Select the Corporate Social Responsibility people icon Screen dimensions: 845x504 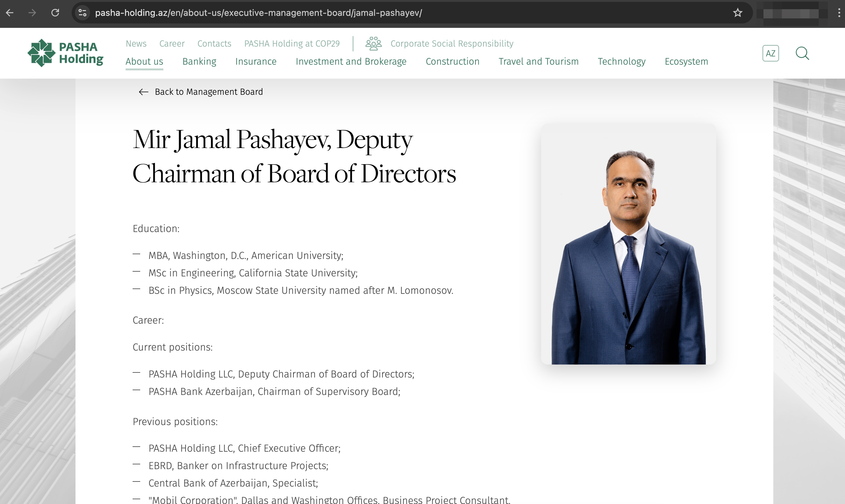pyautogui.click(x=374, y=43)
